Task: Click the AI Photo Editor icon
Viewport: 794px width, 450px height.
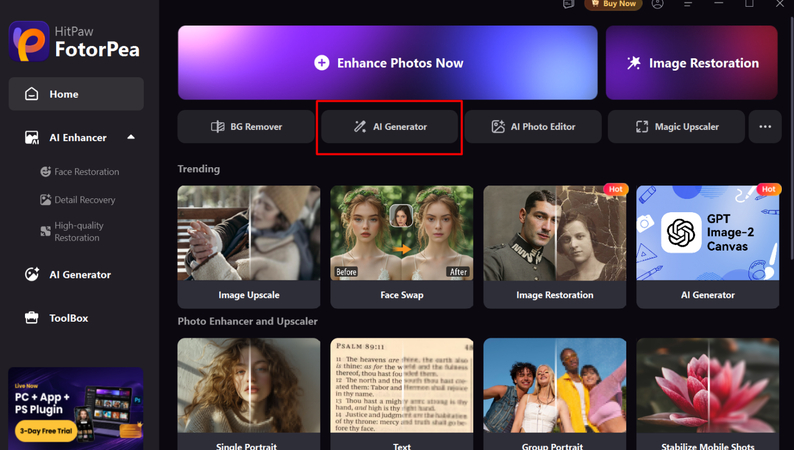Action: coord(498,127)
